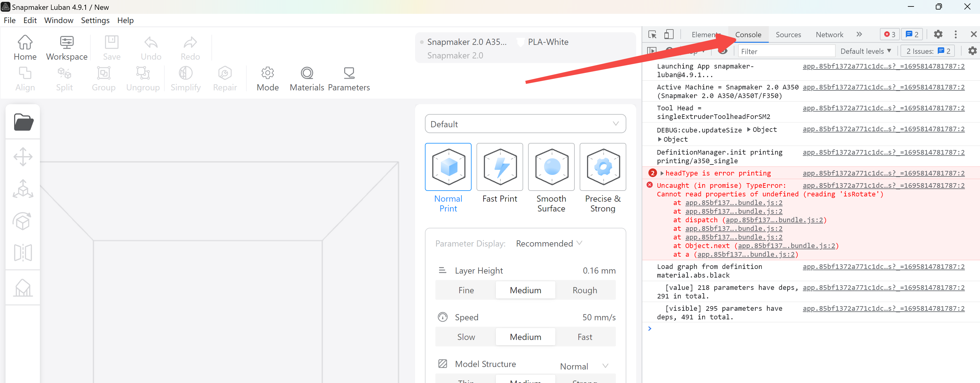Open the Mode settings icon
Image resolution: width=980 pixels, height=383 pixels.
click(x=267, y=79)
